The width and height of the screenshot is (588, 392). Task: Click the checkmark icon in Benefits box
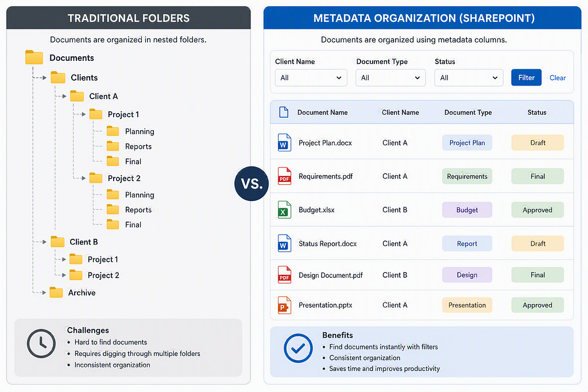click(x=298, y=348)
